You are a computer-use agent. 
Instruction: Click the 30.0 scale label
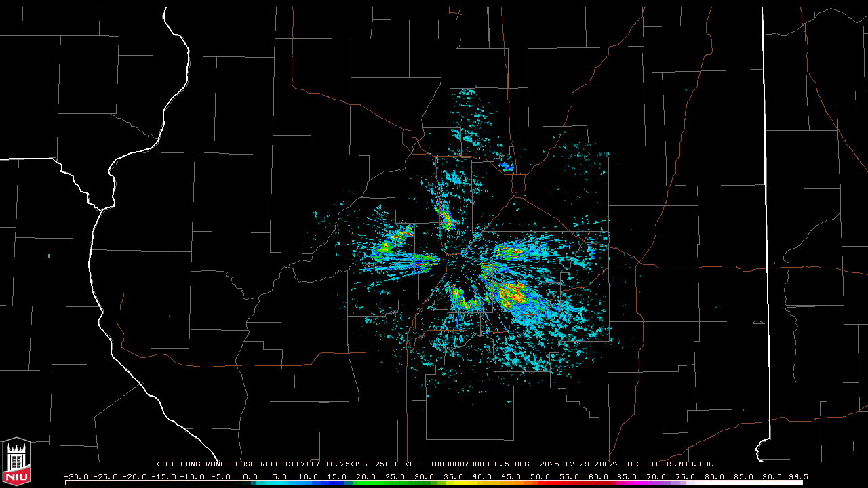tap(425, 476)
